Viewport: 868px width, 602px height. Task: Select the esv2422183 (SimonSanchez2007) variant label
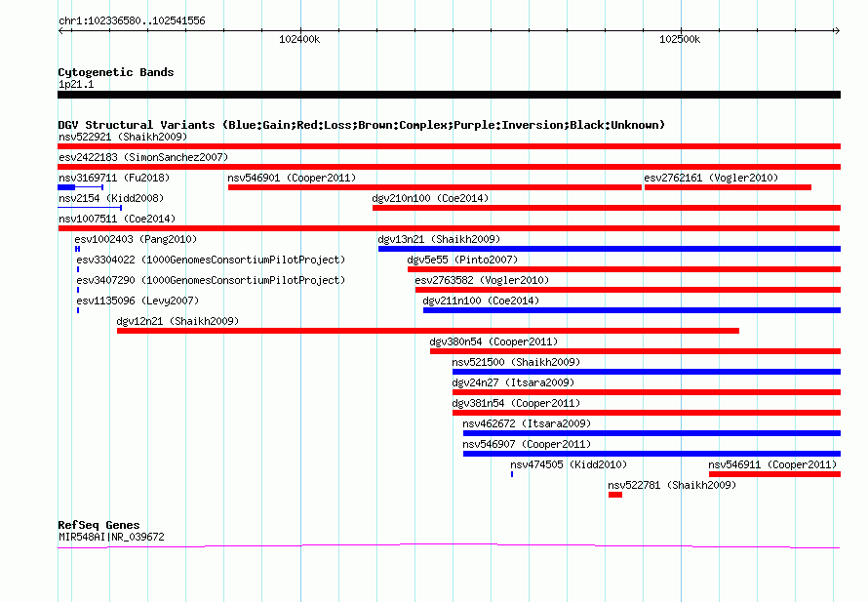[143, 157]
